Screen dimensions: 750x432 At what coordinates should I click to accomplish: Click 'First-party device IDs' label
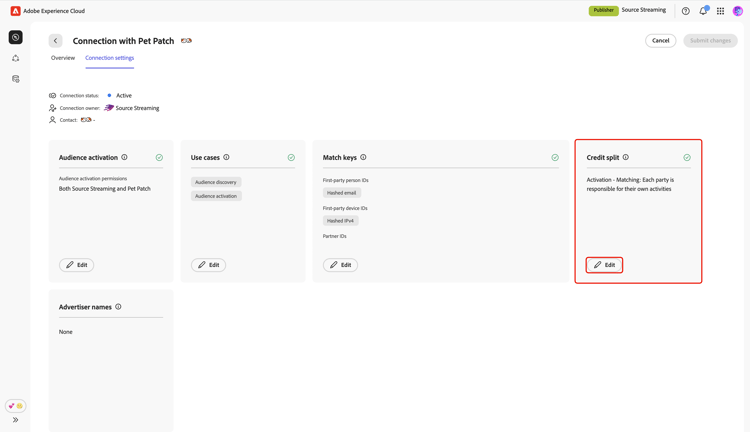pyautogui.click(x=345, y=209)
